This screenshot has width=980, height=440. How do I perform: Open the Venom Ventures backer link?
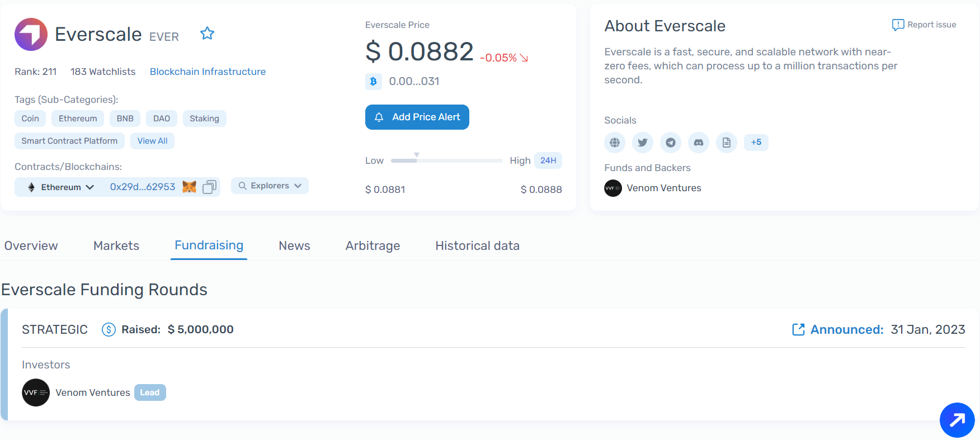664,188
